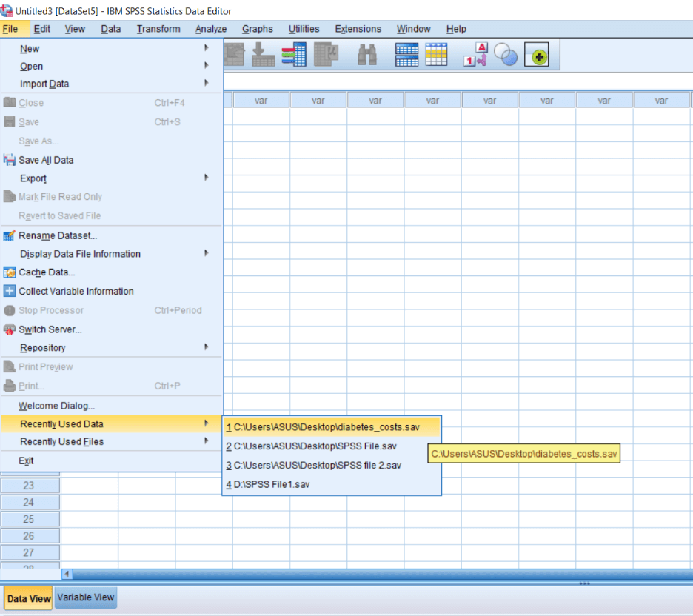Toggle the Value Labels toolbar icon

(x=475, y=56)
